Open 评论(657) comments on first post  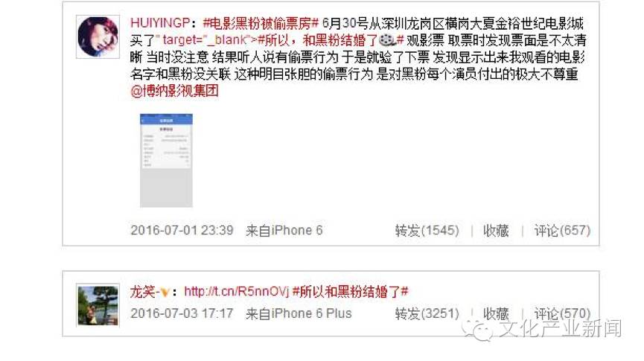pyautogui.click(x=562, y=231)
